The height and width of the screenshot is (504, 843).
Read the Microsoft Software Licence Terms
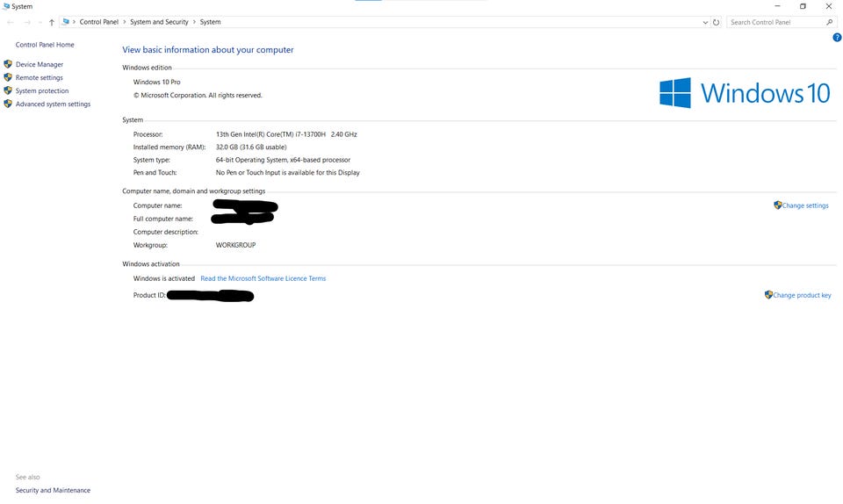263,278
